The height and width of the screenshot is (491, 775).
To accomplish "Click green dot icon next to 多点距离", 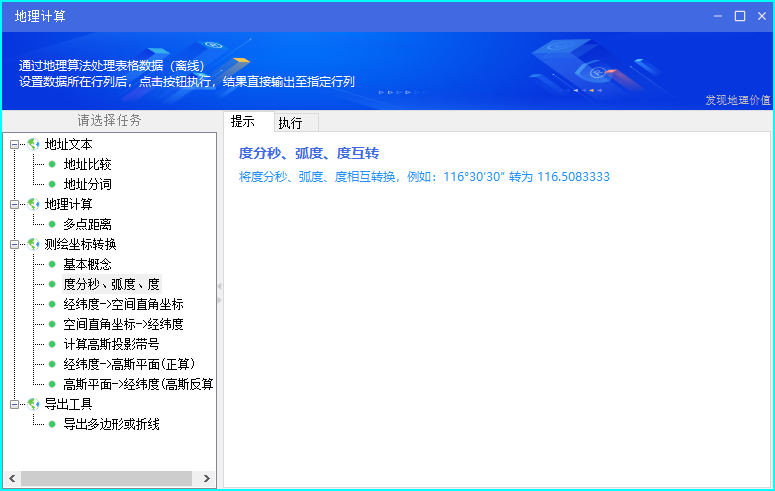I will (x=52, y=224).
